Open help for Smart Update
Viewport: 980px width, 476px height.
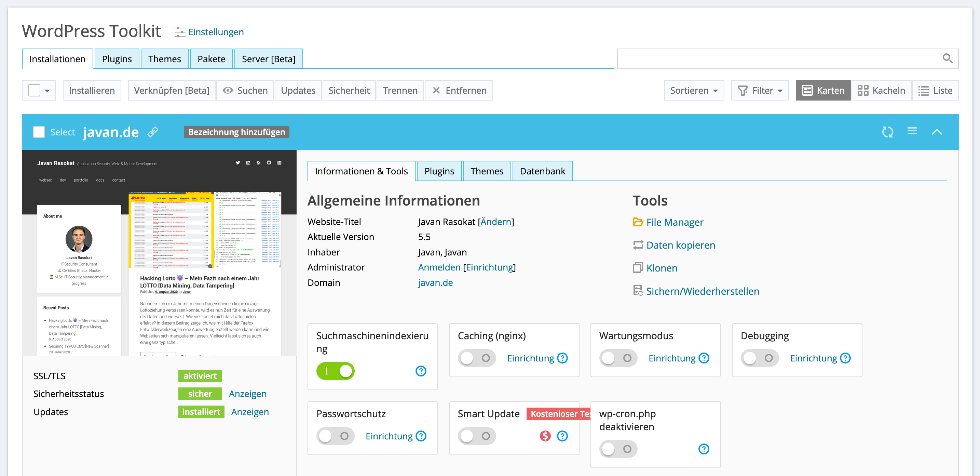pos(562,436)
